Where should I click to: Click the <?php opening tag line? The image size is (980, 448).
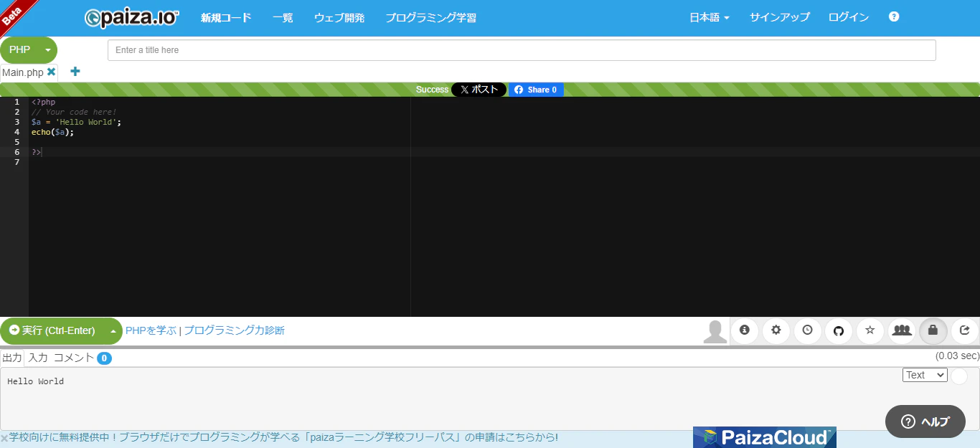[x=43, y=102]
